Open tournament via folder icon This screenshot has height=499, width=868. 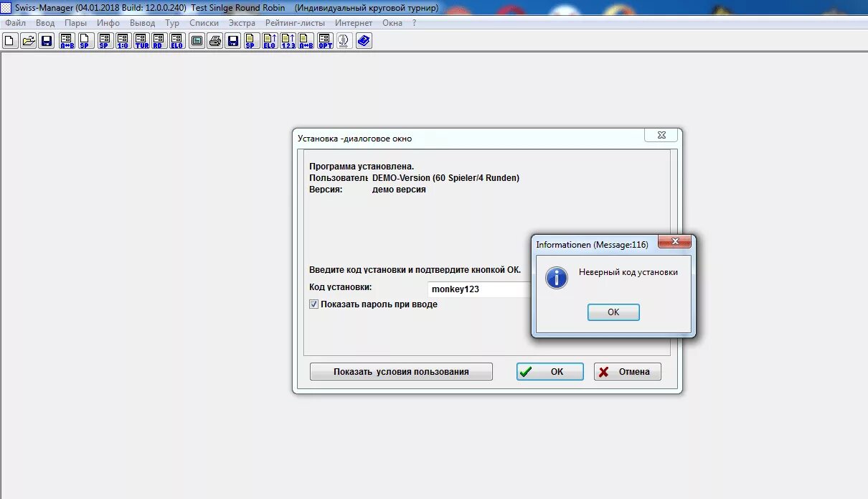pyautogui.click(x=29, y=41)
